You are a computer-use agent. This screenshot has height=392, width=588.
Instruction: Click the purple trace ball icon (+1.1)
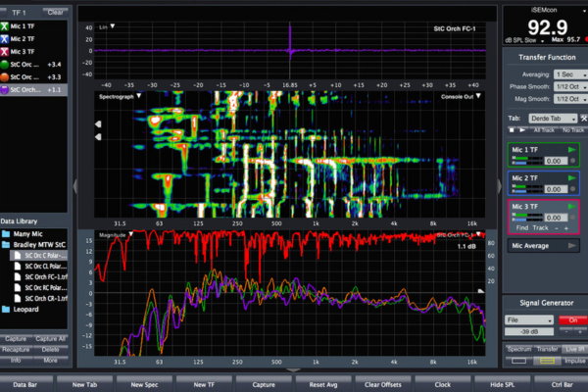pyautogui.click(x=5, y=90)
